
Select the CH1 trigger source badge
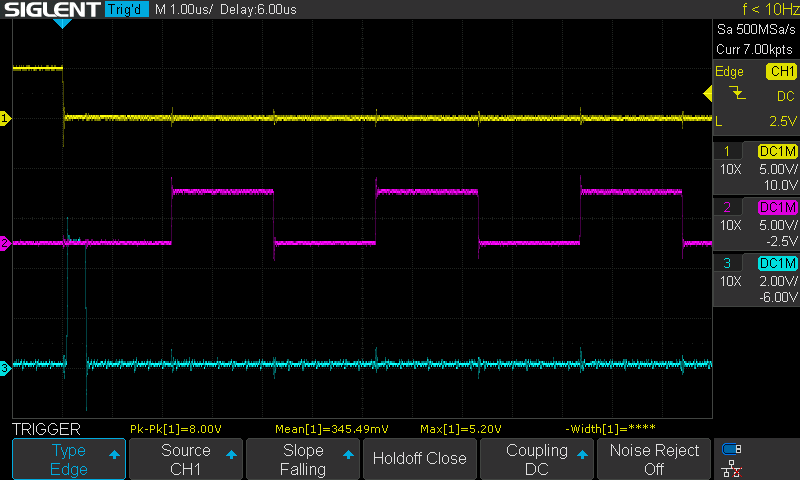781,71
